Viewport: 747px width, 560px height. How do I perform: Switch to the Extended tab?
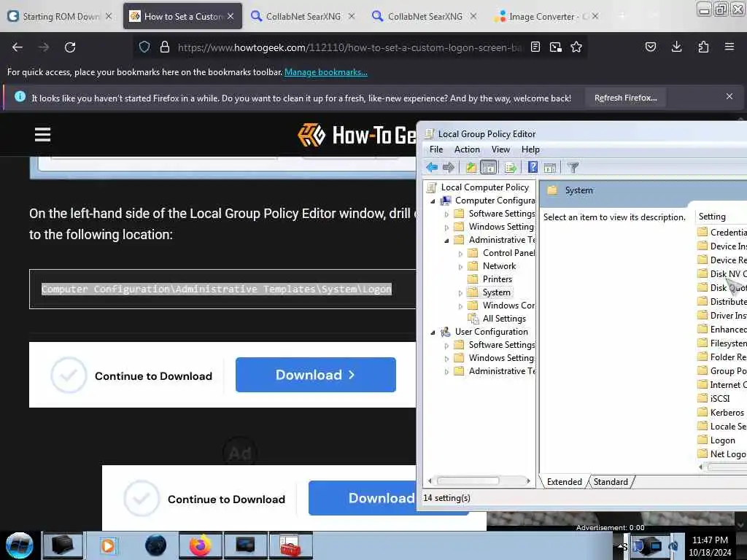click(565, 482)
